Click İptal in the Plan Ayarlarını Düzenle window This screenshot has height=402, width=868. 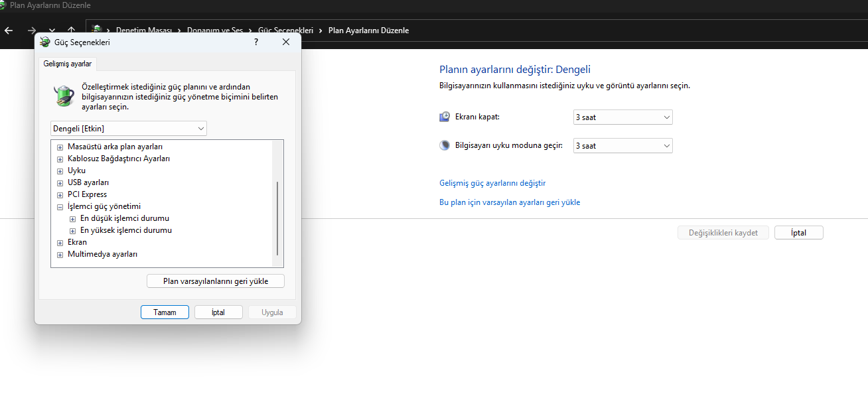pyautogui.click(x=798, y=233)
